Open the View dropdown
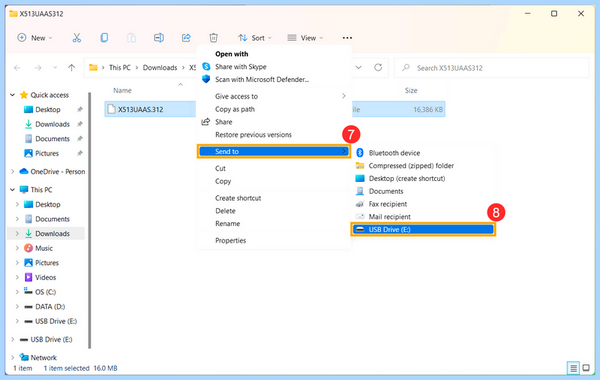600x380 pixels. (x=305, y=38)
